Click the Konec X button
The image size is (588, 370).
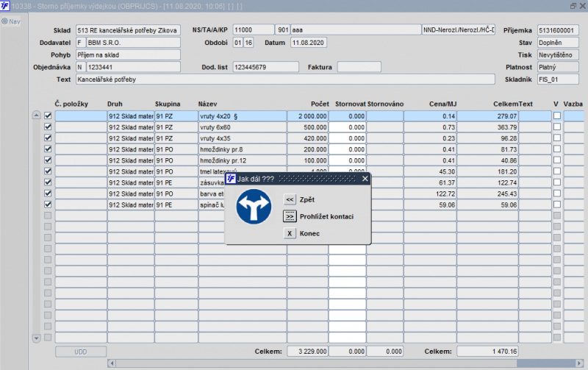click(x=290, y=233)
